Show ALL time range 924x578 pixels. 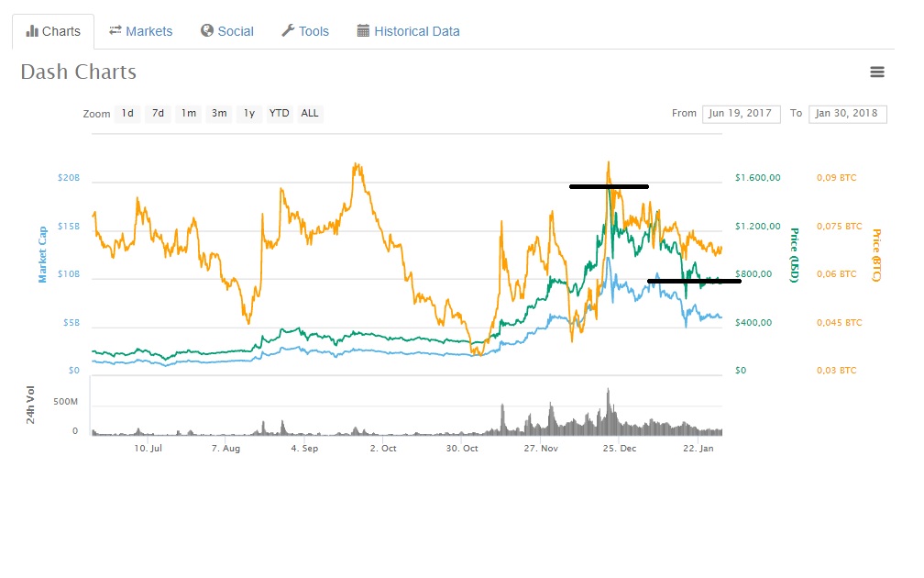[x=310, y=113]
